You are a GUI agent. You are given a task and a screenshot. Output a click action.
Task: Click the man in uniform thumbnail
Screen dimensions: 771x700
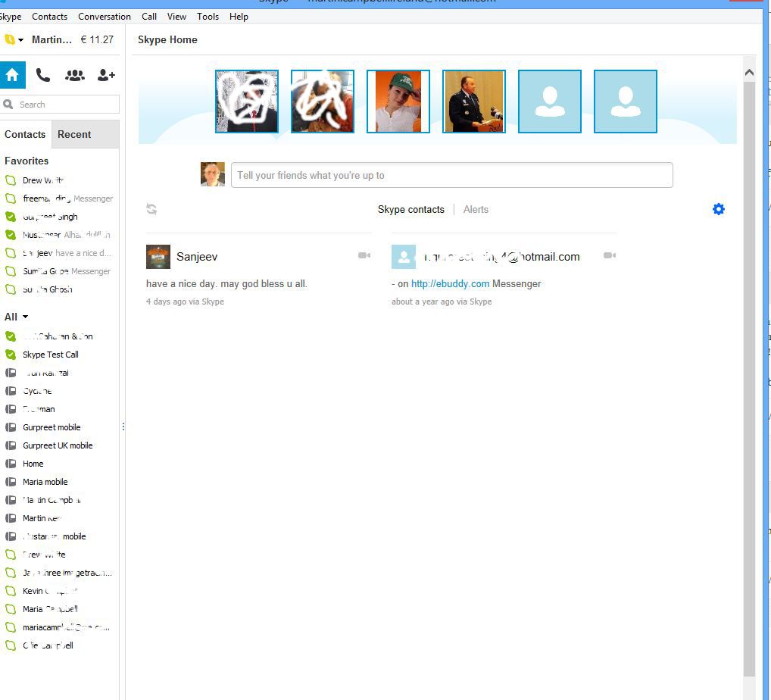(x=474, y=102)
